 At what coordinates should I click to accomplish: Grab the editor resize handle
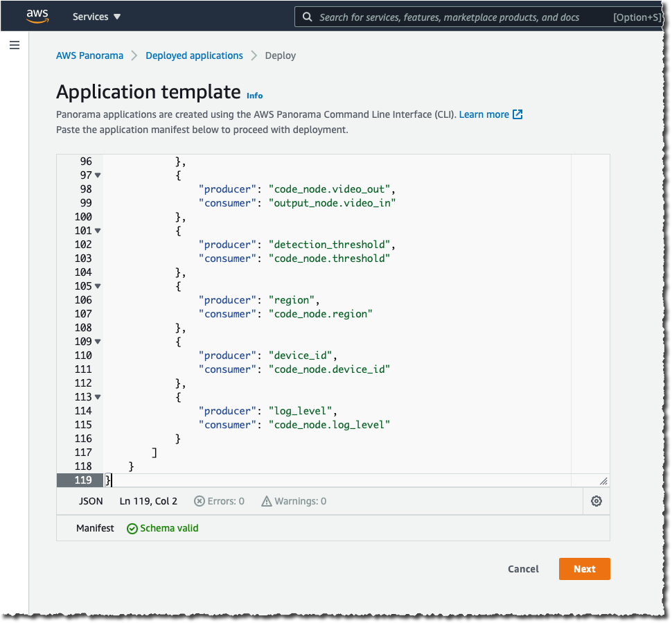[x=603, y=481]
